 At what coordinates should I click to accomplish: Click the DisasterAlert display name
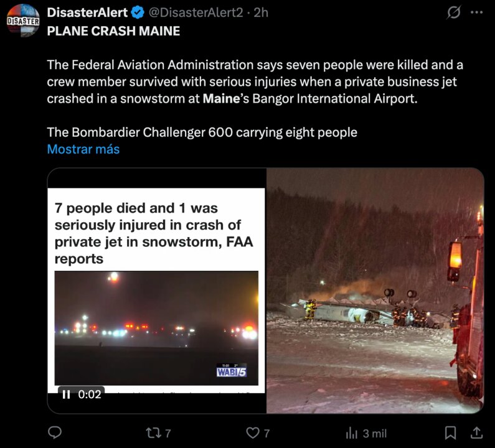87,12
